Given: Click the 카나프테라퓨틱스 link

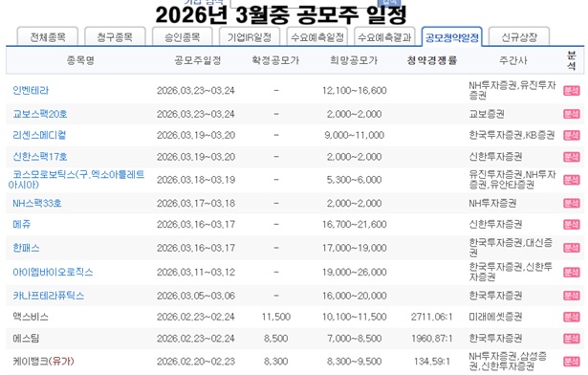Looking at the screenshot, I should coord(49,296).
